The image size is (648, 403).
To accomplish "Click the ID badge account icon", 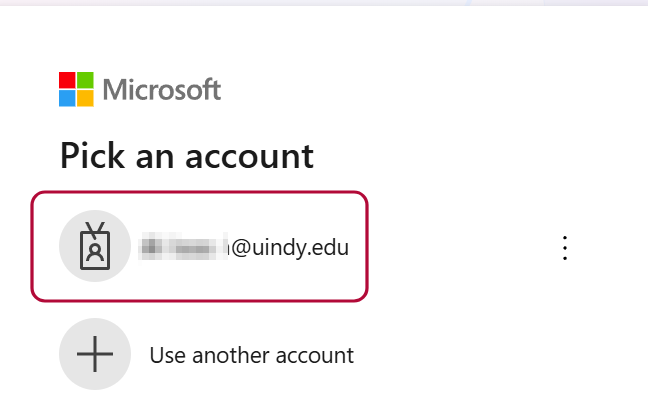I will tap(95, 246).
